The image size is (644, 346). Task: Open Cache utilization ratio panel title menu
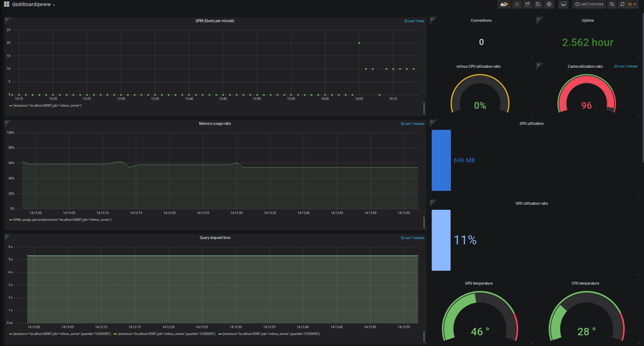point(585,67)
